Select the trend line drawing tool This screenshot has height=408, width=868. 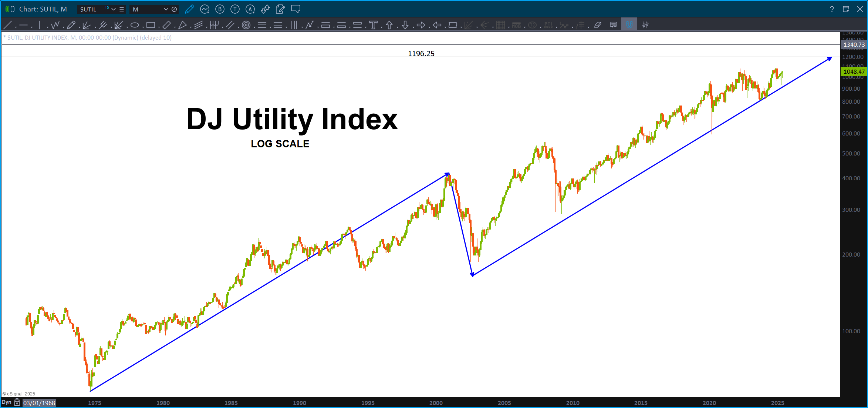coord(7,25)
